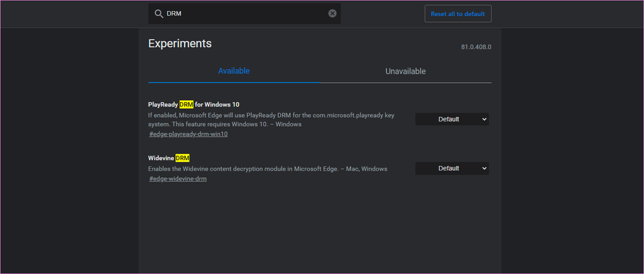644x274 pixels.
Task: Clear the DRM search text
Action: pos(332,14)
